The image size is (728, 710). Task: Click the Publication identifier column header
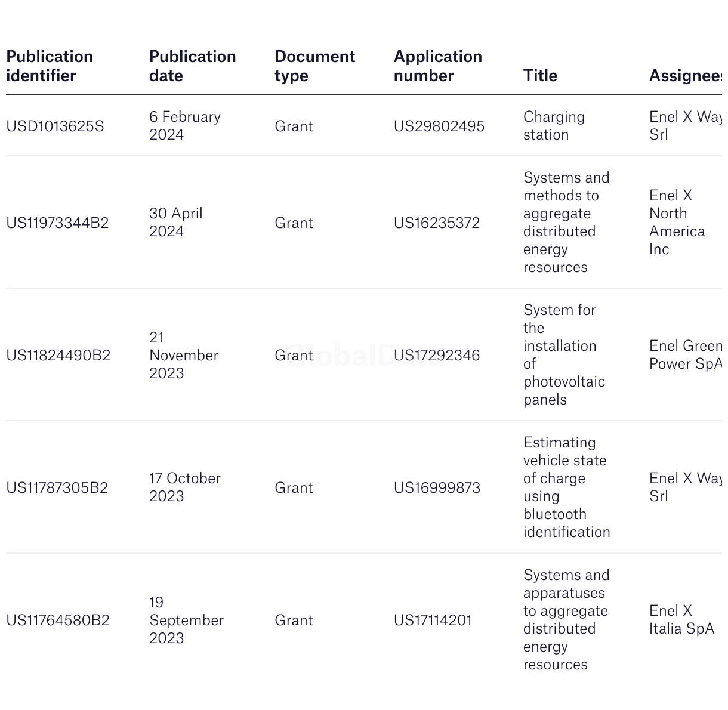[x=50, y=66]
